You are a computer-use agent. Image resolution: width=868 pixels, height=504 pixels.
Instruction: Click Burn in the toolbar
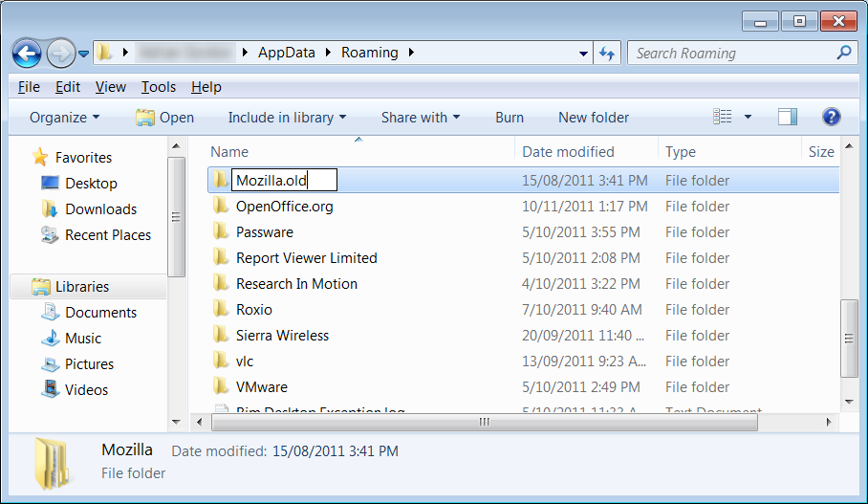click(510, 118)
